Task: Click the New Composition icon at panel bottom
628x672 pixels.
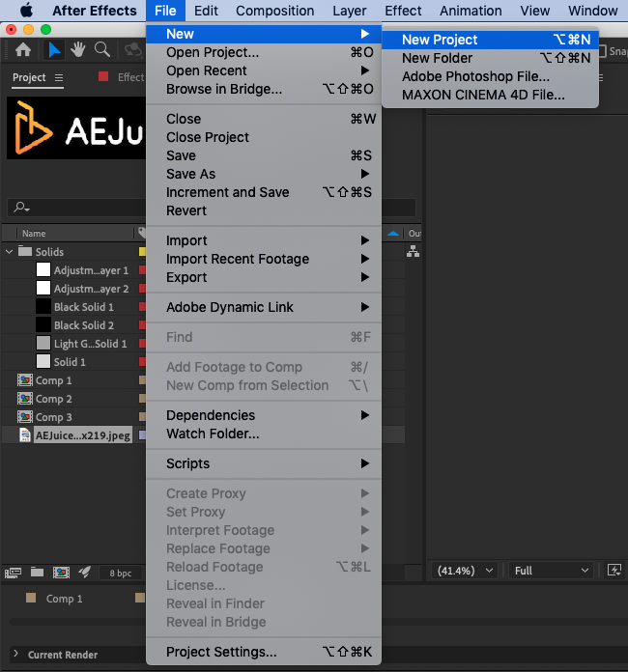Action: point(61,573)
